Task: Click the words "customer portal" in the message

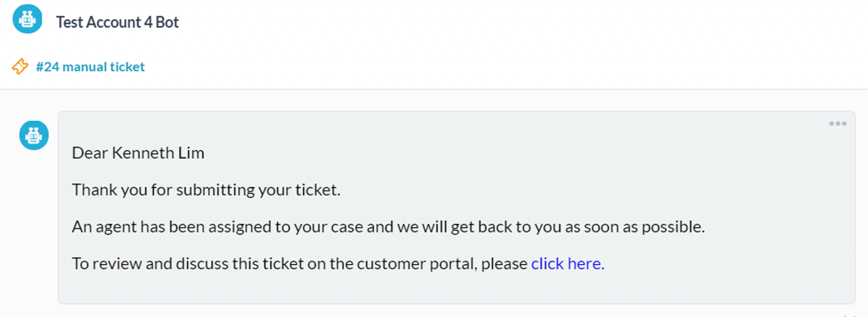Action: 416,264
